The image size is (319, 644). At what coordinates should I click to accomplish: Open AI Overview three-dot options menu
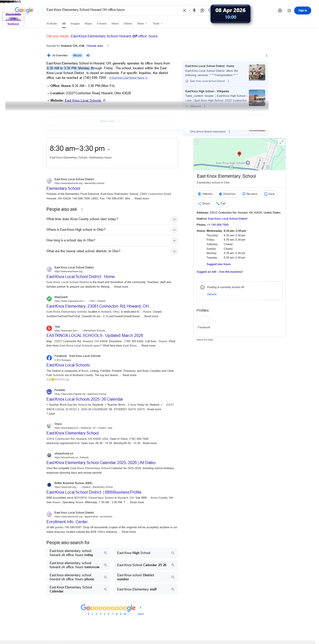(x=267, y=56)
